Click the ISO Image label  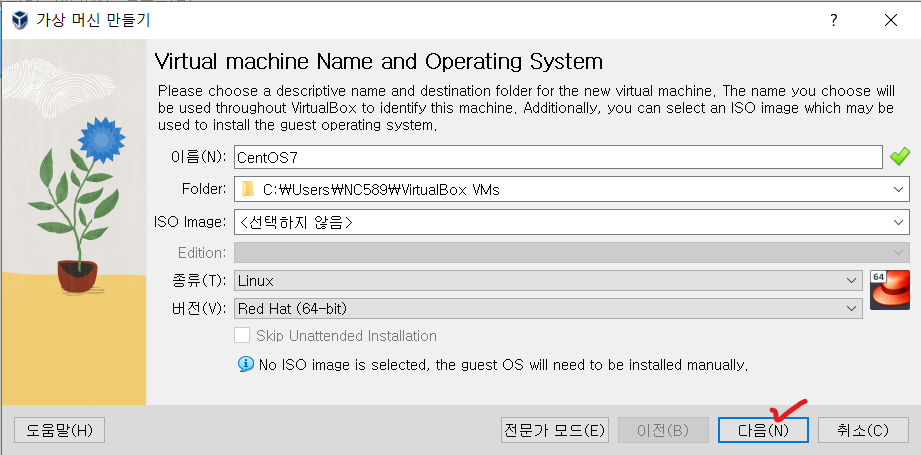[190, 222]
